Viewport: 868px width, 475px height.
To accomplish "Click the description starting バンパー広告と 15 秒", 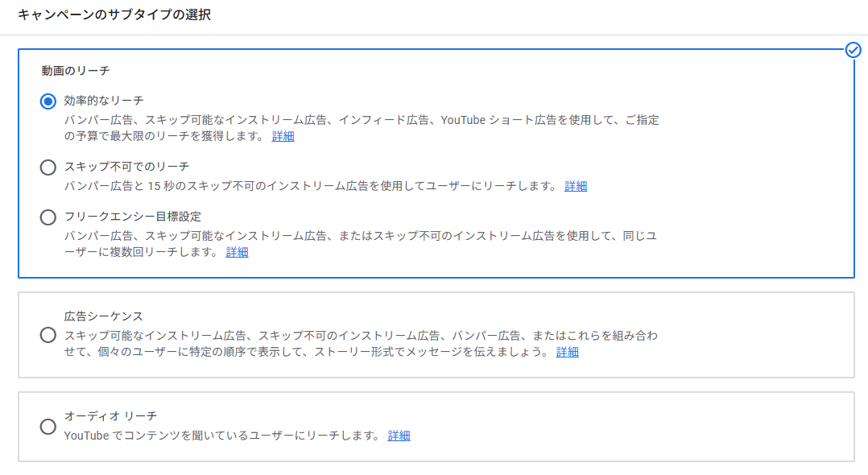I will click(311, 186).
